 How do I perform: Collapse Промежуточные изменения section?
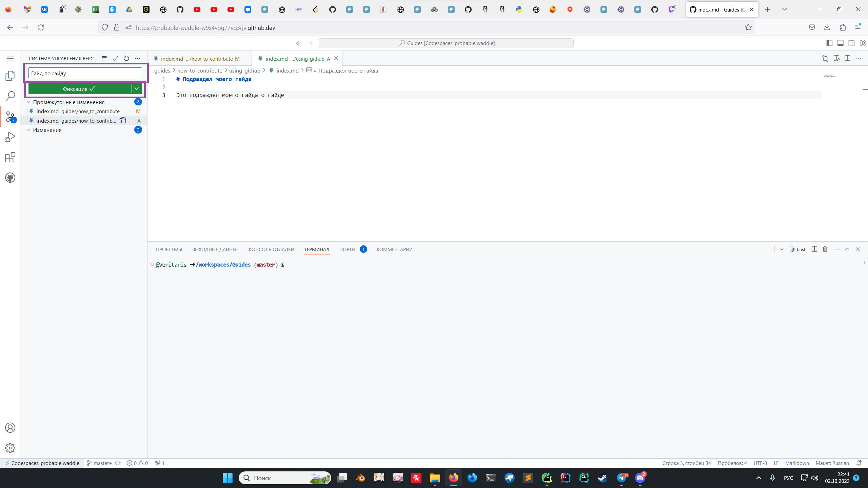(x=28, y=102)
